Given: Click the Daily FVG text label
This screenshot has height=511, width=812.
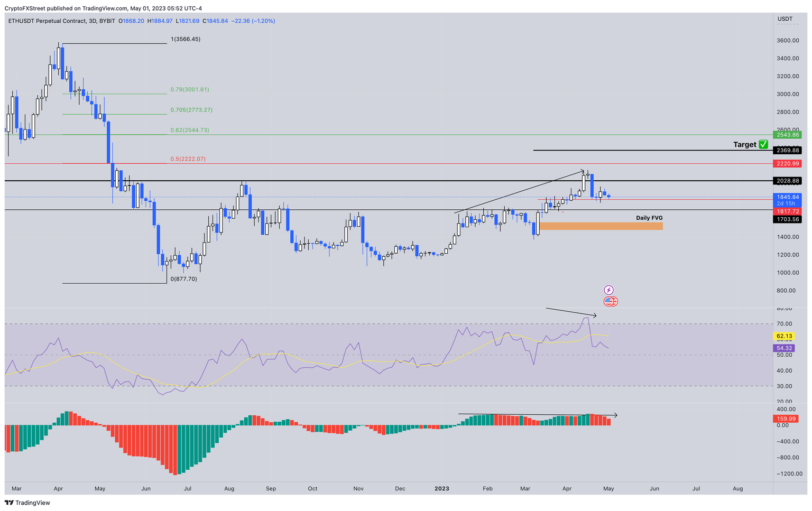Looking at the screenshot, I should [650, 217].
